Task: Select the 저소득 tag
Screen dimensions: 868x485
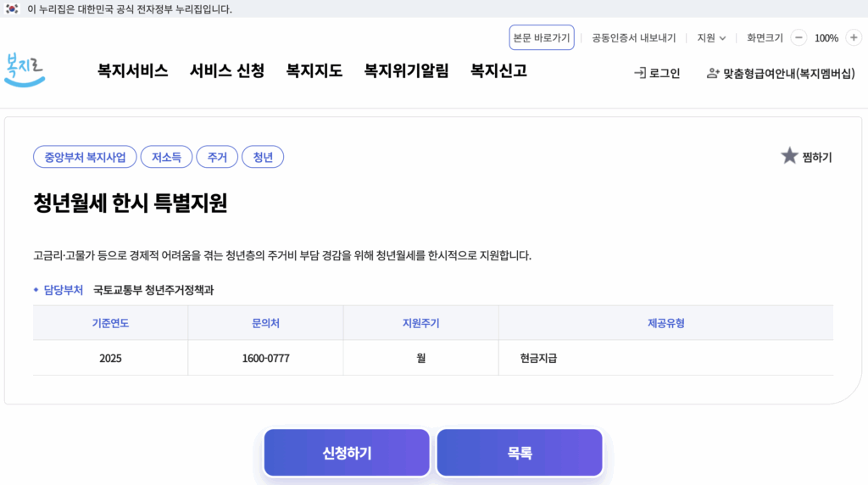Action: [x=167, y=157]
